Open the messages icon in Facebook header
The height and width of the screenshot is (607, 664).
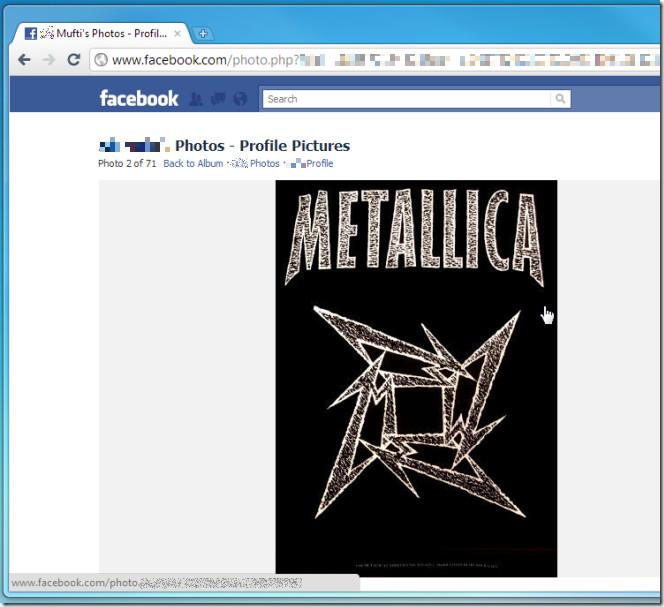pos(217,99)
